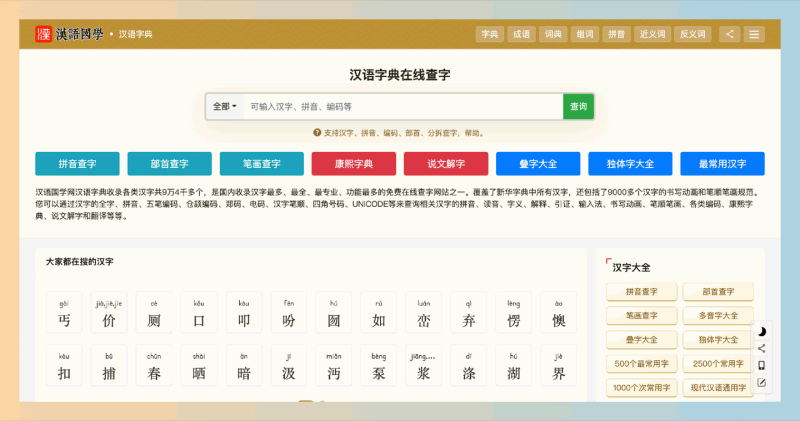This screenshot has width=800, height=421.
Task: Open 组词 in top navigation
Action: tap(585, 34)
